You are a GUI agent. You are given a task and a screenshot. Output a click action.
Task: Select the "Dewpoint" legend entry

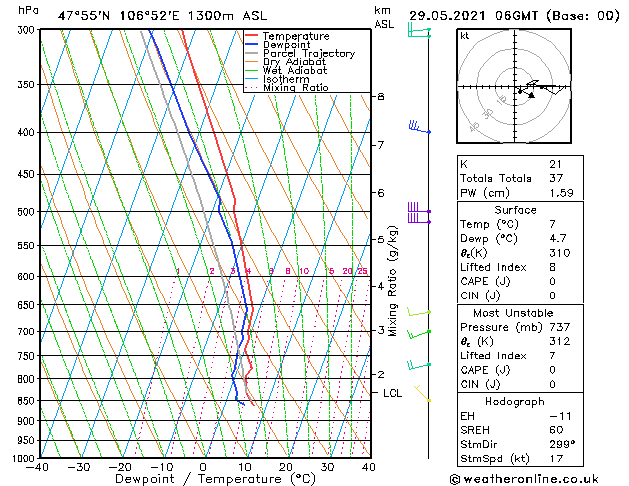(286, 45)
